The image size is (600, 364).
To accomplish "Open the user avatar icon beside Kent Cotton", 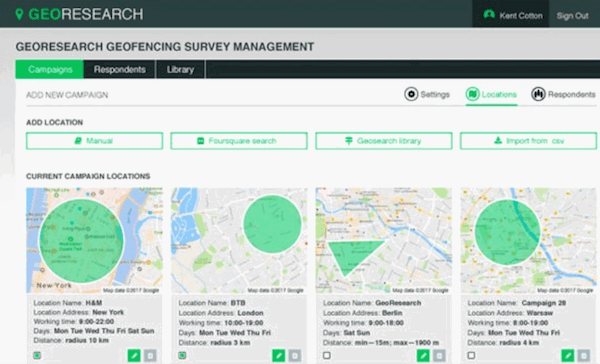I will point(489,15).
